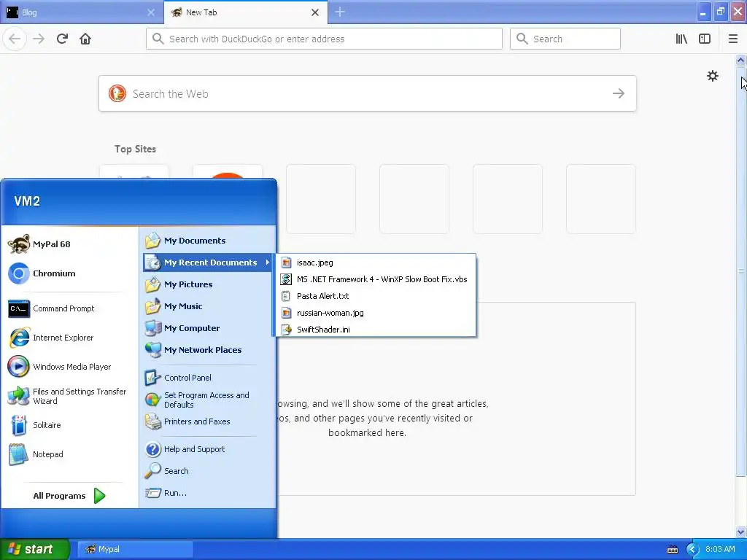Expand My Recent Documents submenu
The height and width of the screenshot is (560, 747).
(208, 262)
